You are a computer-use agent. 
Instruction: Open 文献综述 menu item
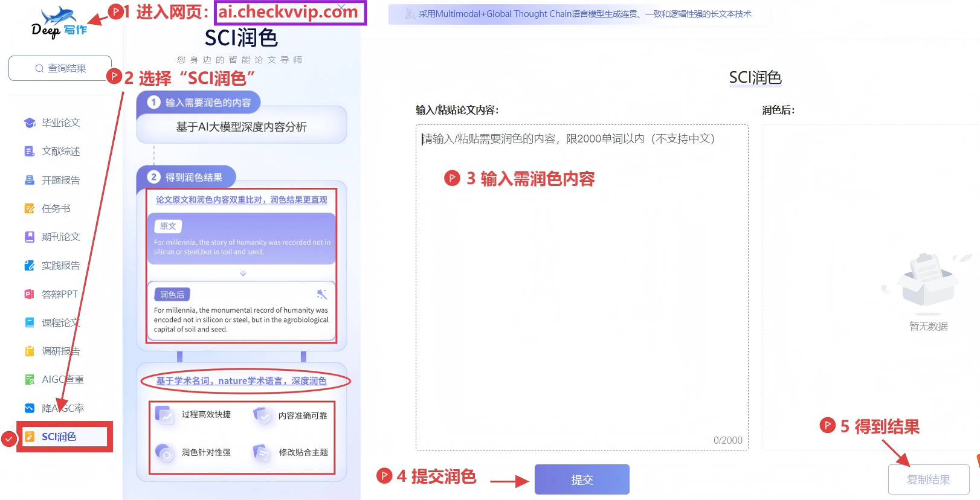tap(61, 151)
